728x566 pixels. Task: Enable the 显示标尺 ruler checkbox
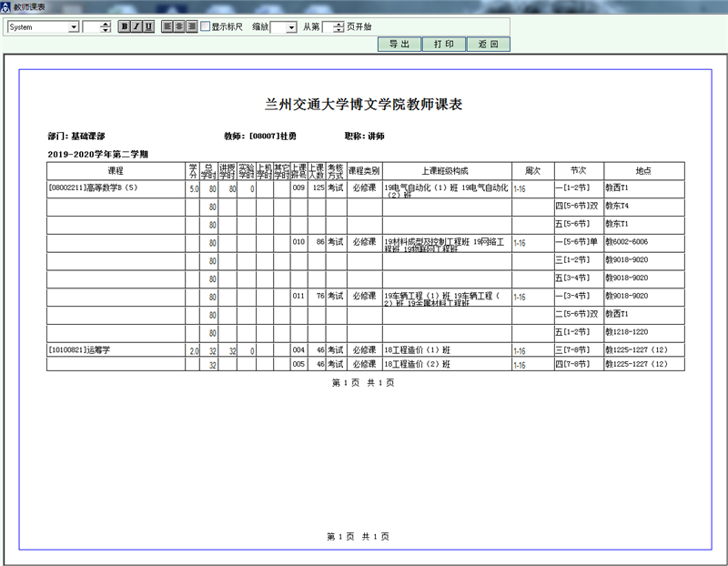(206, 26)
